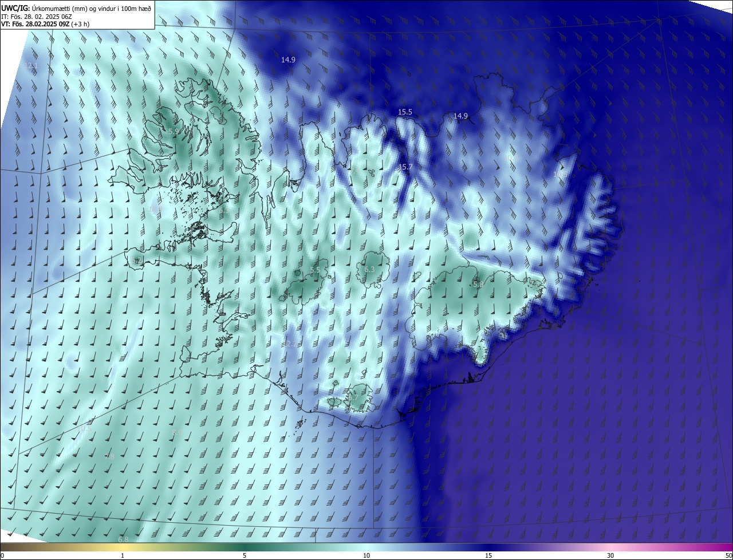
Task: Click the "8.0" value label
Action: pos(177,433)
